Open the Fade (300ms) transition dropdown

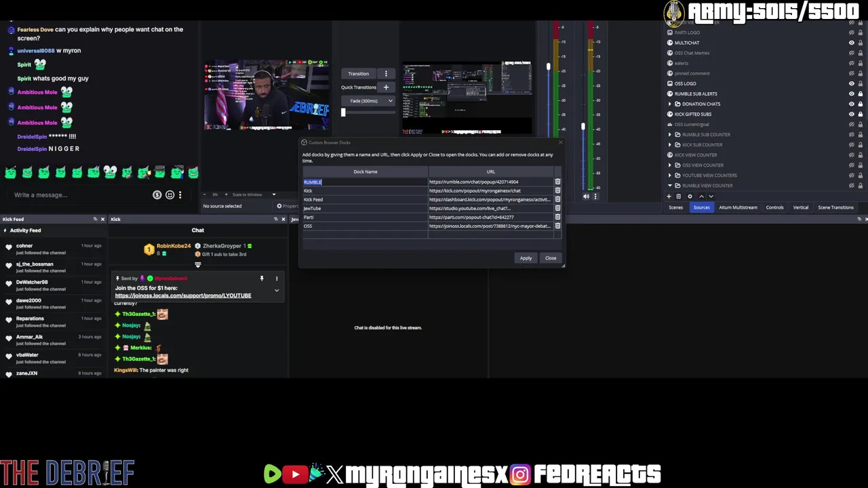coord(370,101)
